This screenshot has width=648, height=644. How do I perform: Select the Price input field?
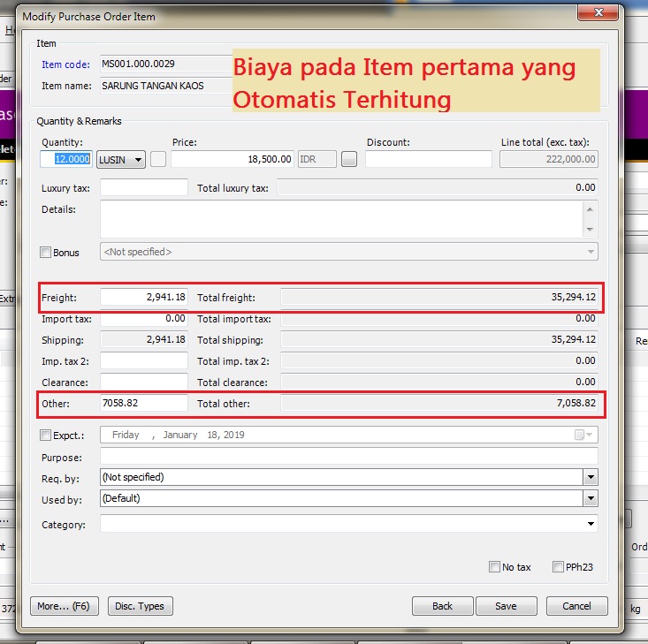tap(232, 159)
